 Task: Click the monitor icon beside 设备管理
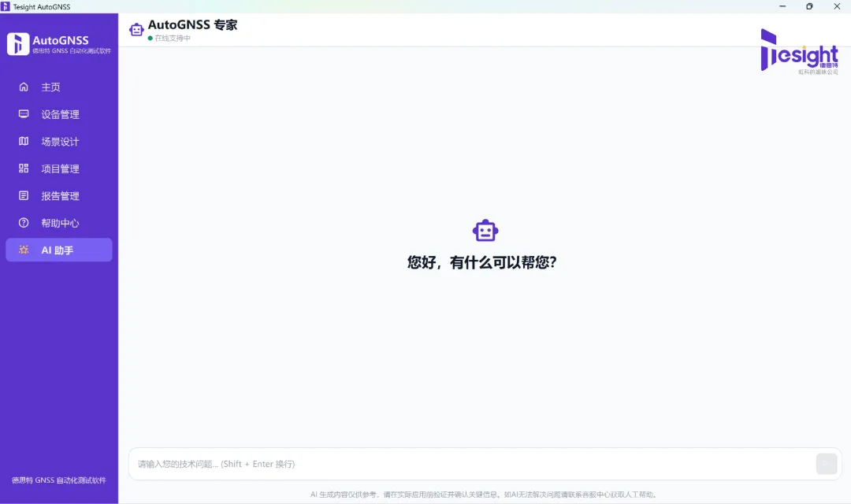[24, 114]
